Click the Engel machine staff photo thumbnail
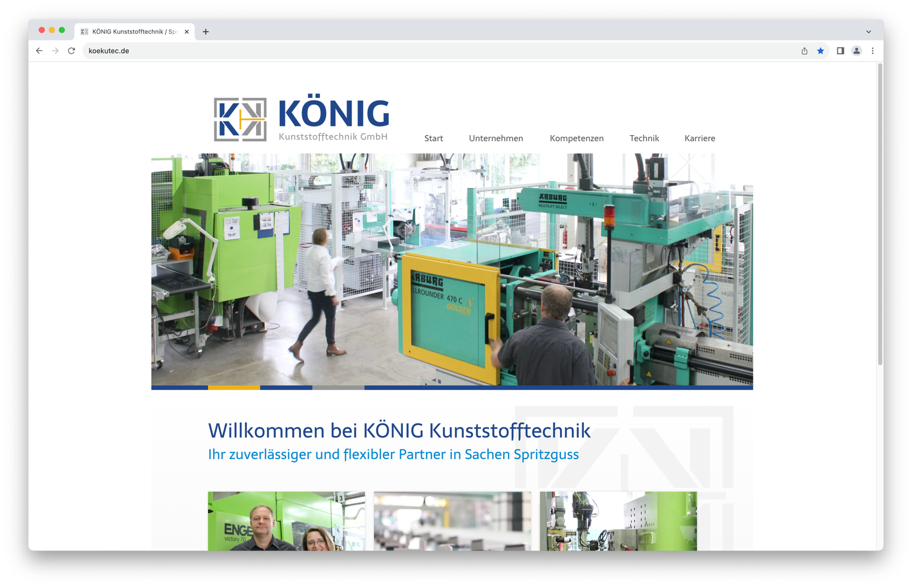Screen dimensions: 912x588 tap(286, 521)
